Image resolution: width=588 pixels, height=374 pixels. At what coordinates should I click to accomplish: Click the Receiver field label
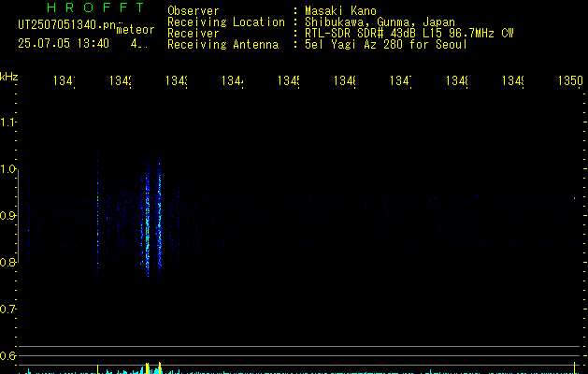pyautogui.click(x=194, y=34)
